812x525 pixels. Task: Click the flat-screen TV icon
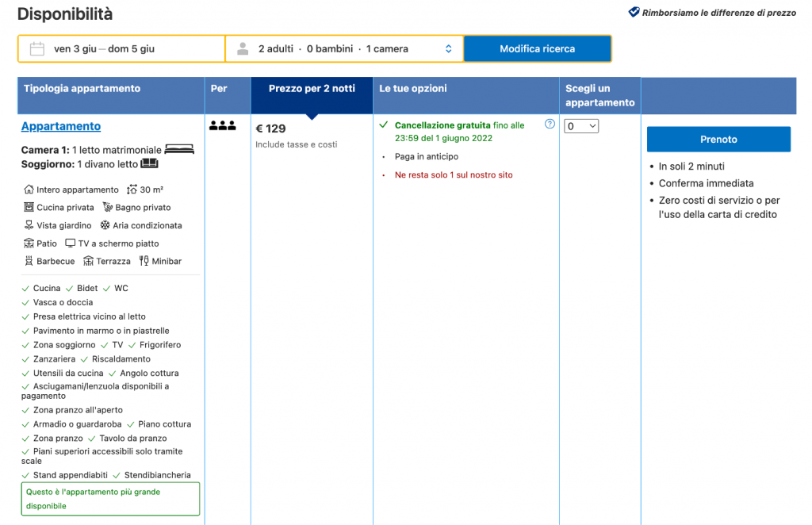[70, 244]
